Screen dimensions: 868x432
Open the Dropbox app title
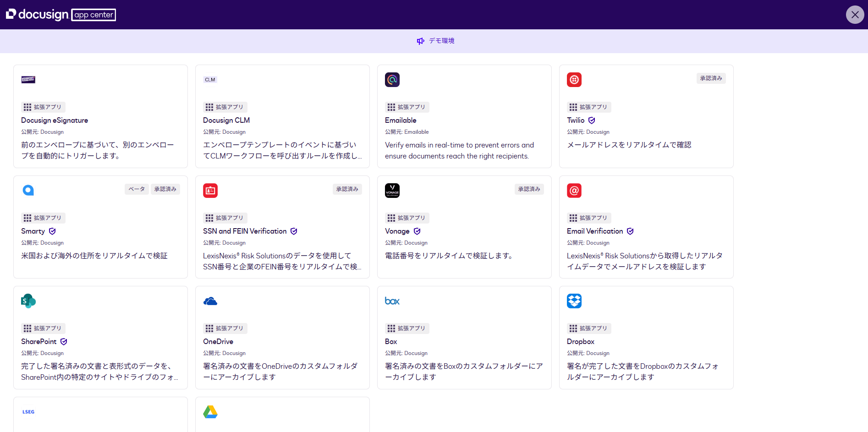click(581, 342)
